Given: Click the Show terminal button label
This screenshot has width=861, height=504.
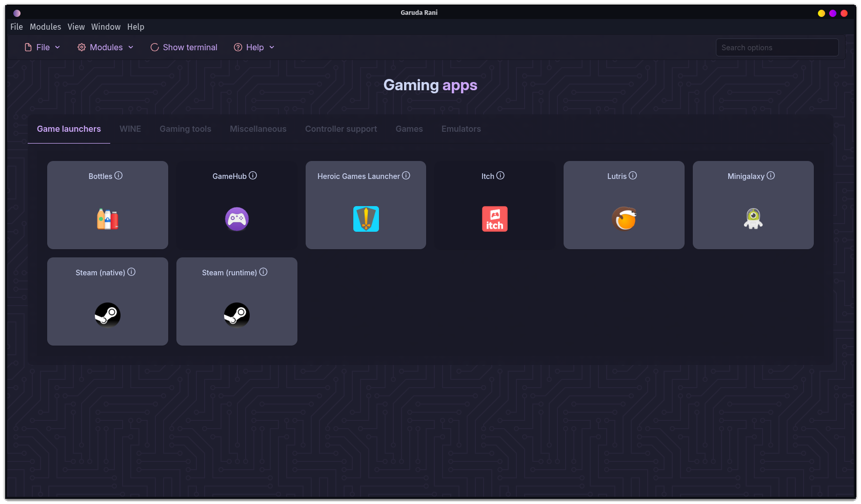Looking at the screenshot, I should (x=190, y=47).
